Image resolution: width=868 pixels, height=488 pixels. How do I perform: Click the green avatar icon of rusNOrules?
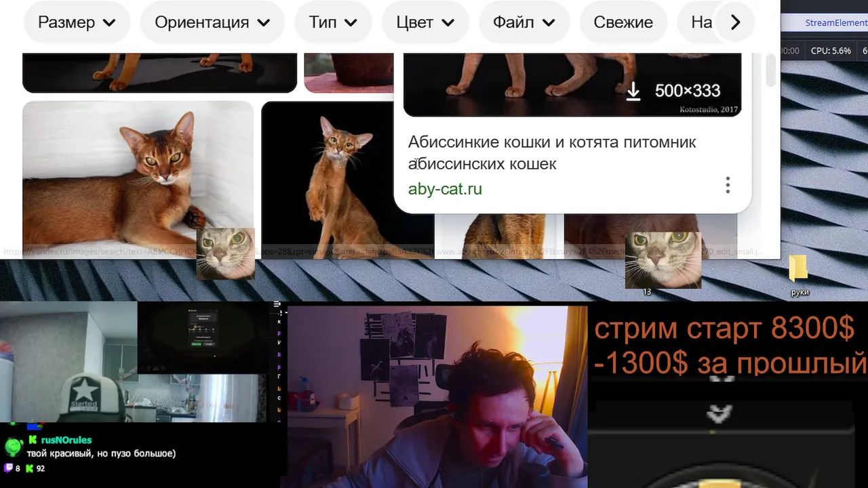pyautogui.click(x=13, y=447)
